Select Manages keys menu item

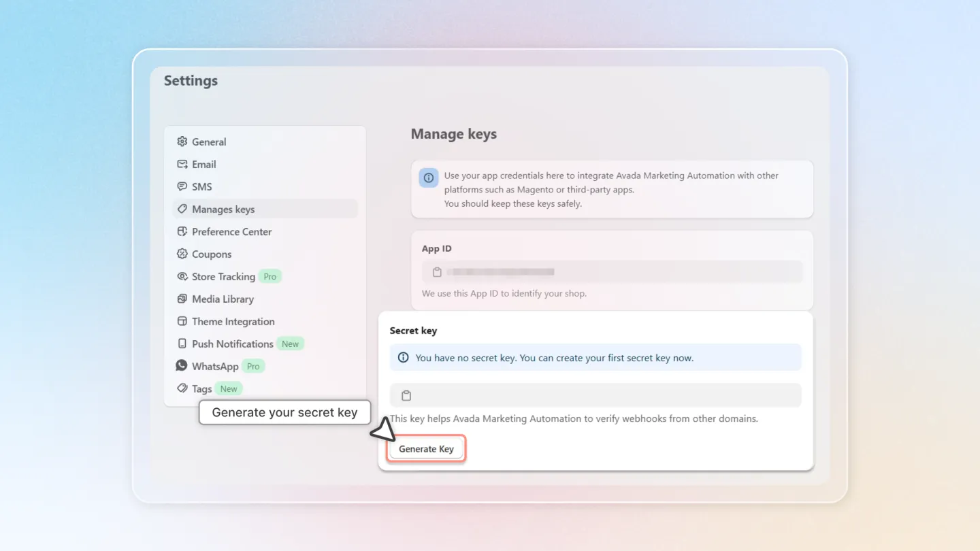[x=265, y=209]
